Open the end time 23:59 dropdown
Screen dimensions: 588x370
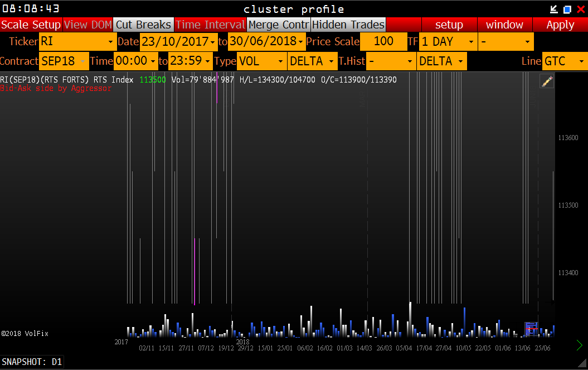(x=191, y=61)
